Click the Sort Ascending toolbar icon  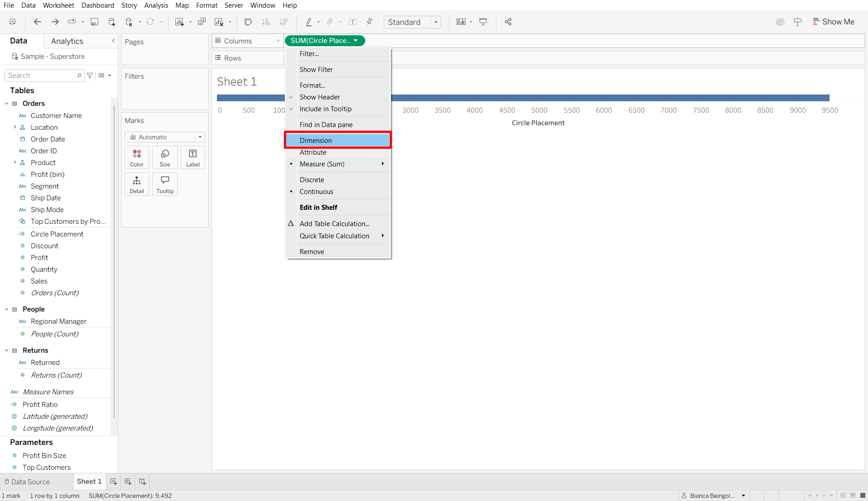point(266,22)
